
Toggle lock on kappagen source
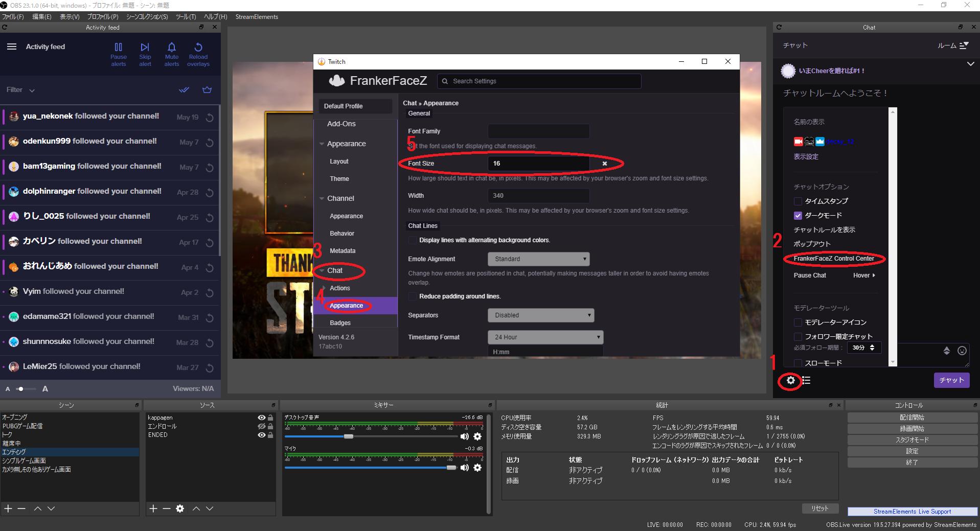270,418
